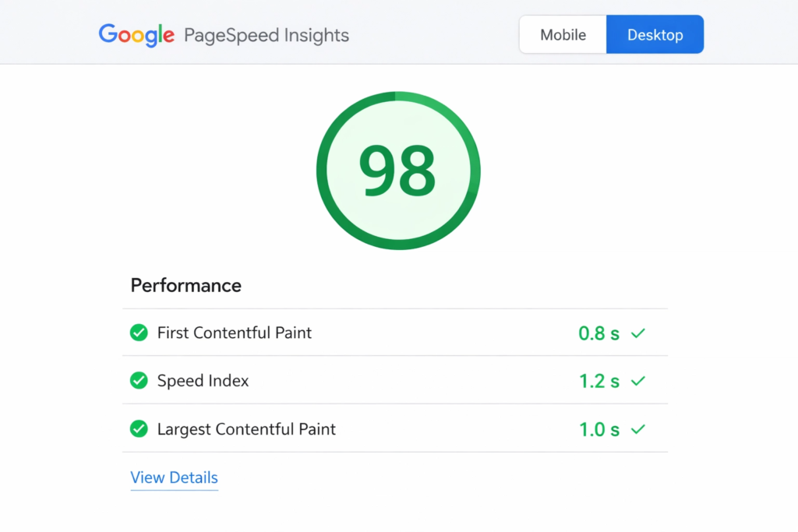Click the green check icon beside Speed Index

pyautogui.click(x=139, y=381)
